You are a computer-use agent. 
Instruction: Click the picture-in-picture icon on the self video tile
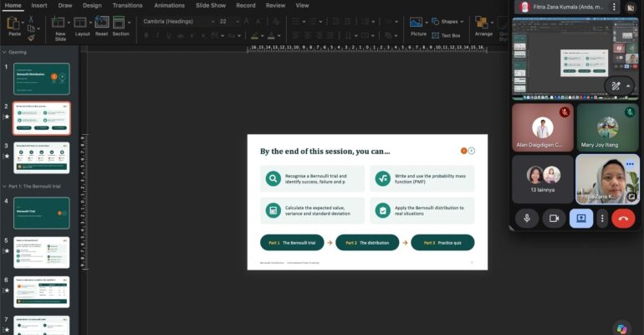[x=631, y=197]
